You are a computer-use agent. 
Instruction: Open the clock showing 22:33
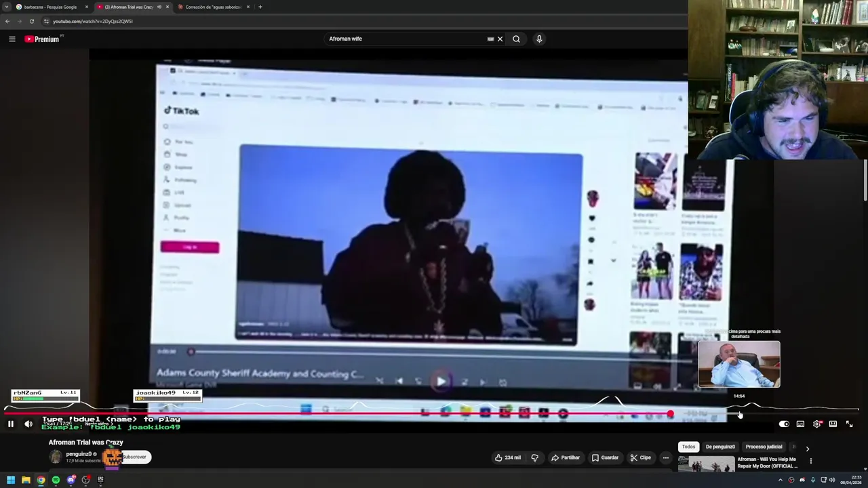coord(850,480)
